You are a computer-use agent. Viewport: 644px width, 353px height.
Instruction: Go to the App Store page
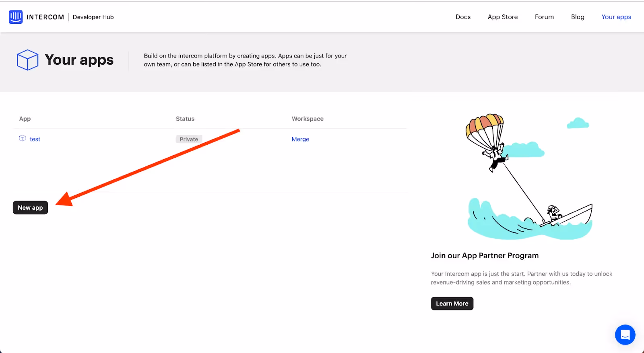[503, 17]
